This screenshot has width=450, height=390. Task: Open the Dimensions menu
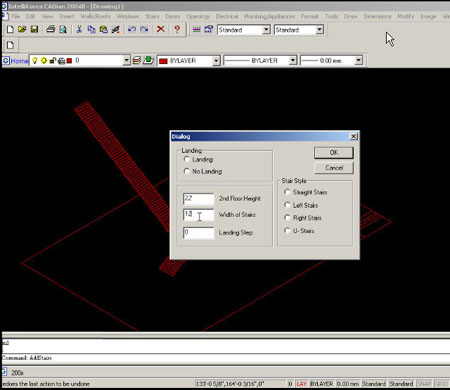pos(377,16)
